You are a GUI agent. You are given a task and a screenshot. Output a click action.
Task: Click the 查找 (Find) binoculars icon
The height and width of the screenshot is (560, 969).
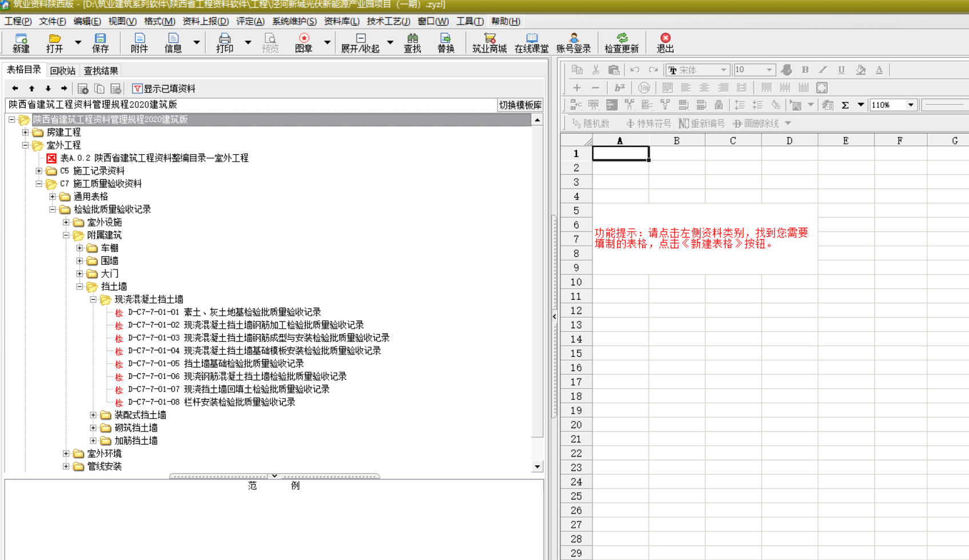point(413,43)
